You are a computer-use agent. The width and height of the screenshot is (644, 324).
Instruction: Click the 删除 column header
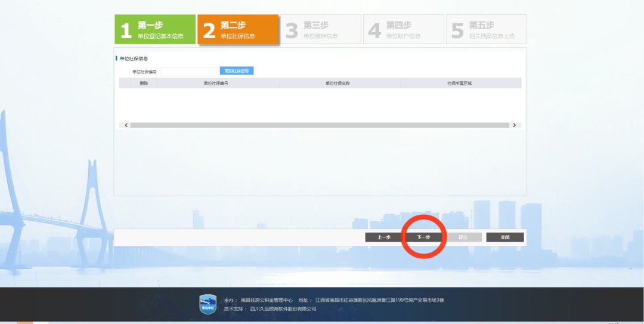point(144,84)
